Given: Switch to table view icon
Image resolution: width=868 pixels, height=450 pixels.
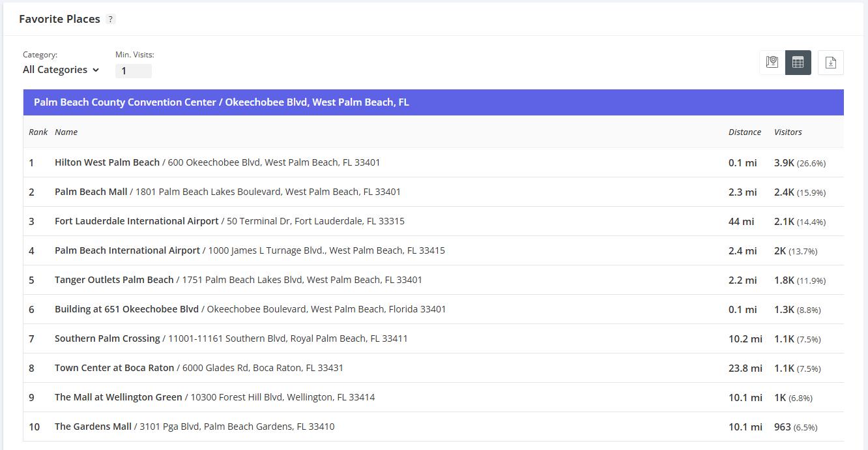Looking at the screenshot, I should [798, 63].
